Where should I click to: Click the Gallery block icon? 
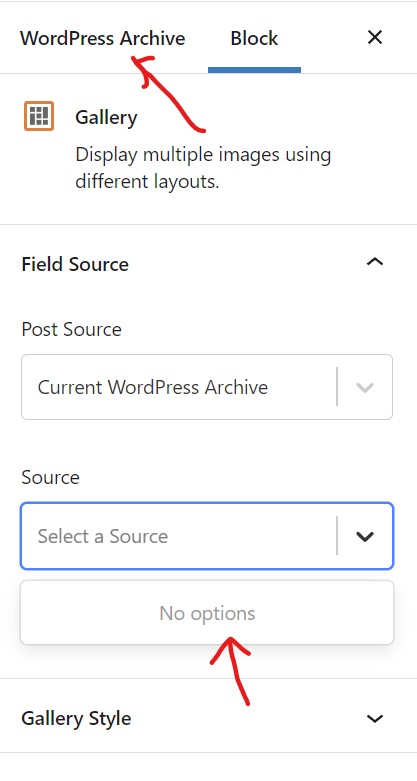tap(39, 117)
